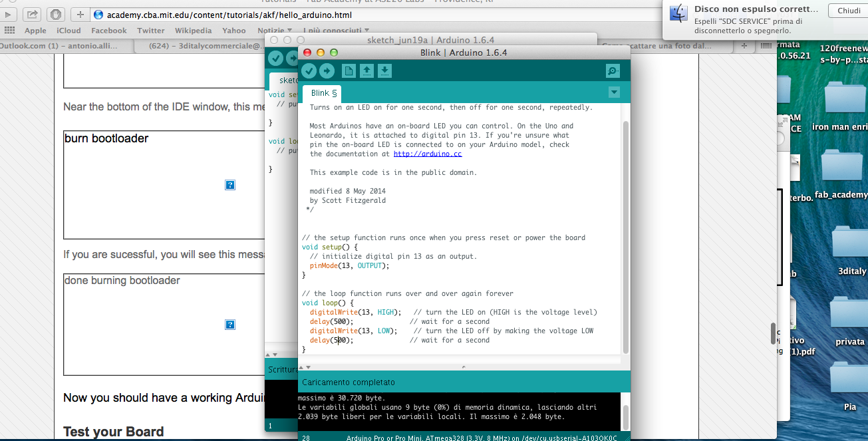Image resolution: width=868 pixels, height=441 pixels.
Task: Click 'Disco non espulso' notification title
Action: (x=756, y=9)
